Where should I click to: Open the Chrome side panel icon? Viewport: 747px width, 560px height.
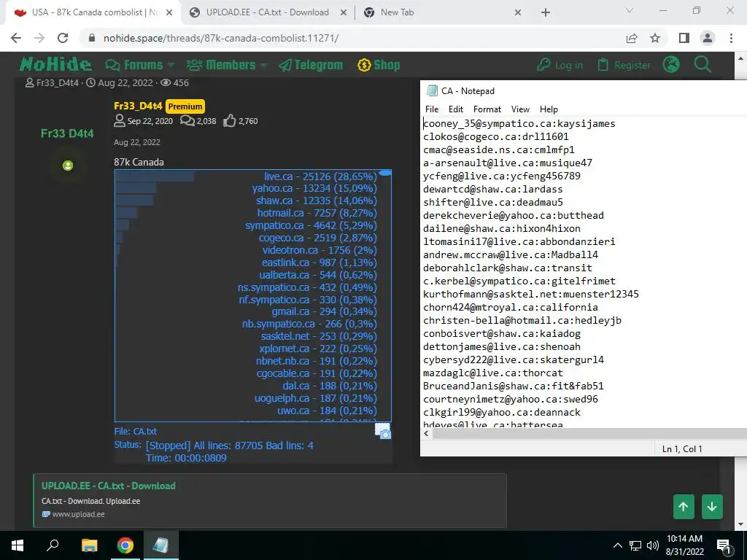[684, 38]
